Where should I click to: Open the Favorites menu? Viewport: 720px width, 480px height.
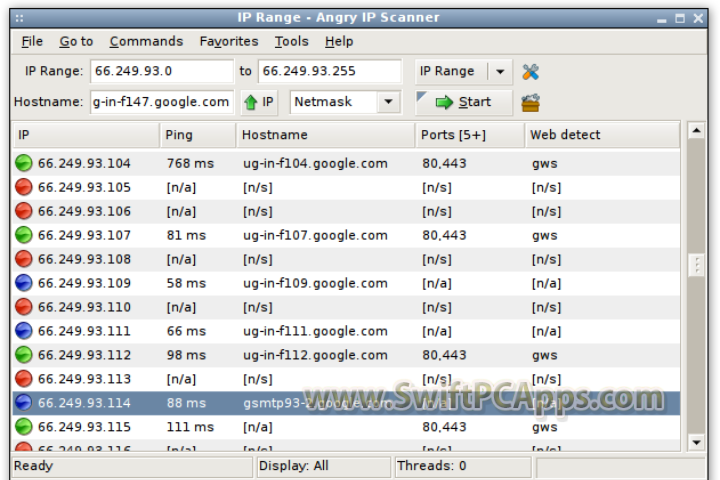(229, 42)
